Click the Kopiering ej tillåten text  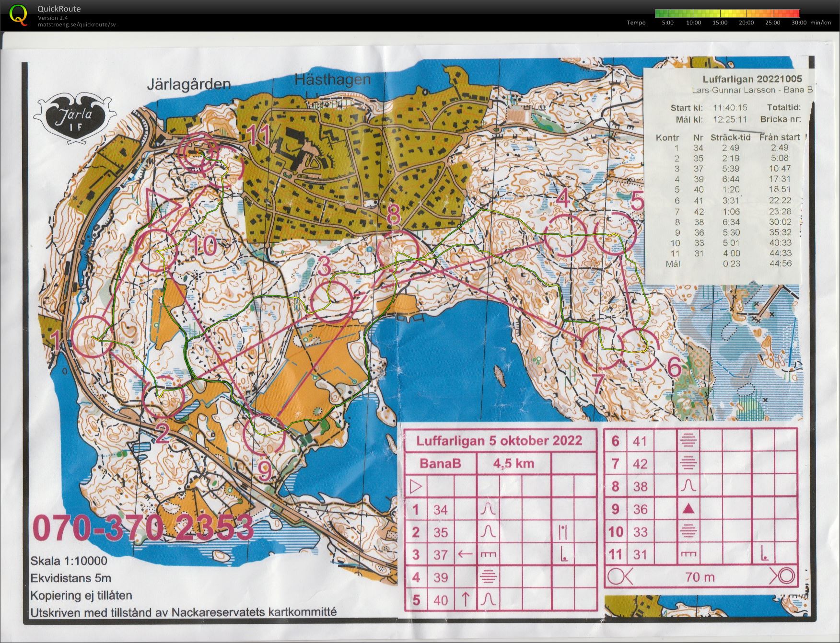(81, 596)
